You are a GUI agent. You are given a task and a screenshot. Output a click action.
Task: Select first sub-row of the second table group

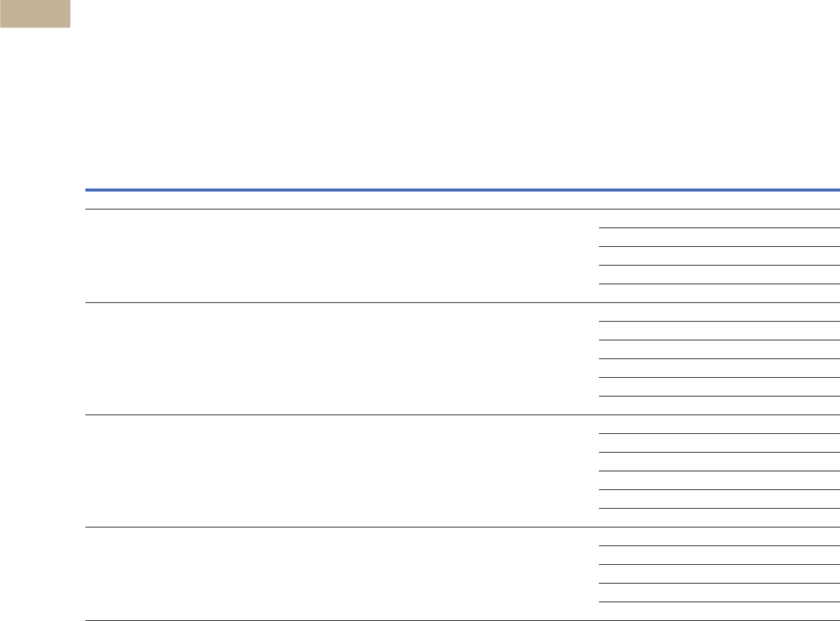click(x=719, y=312)
